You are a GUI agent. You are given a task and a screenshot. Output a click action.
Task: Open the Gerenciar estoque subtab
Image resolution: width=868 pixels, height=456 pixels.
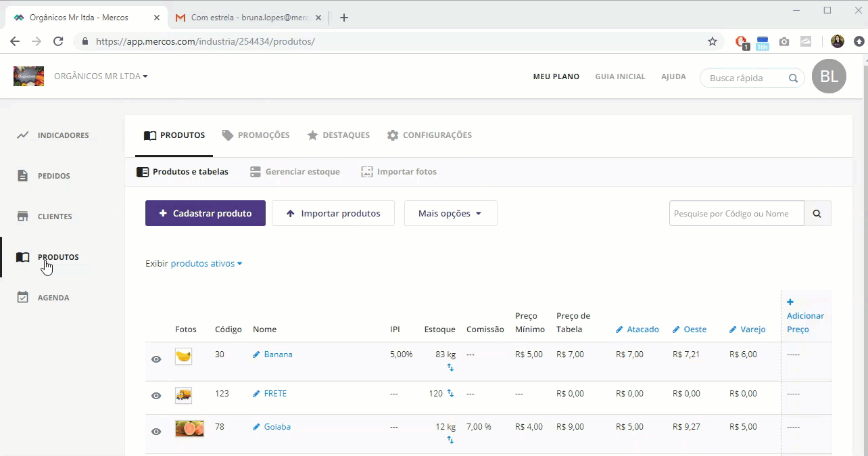[295, 172]
